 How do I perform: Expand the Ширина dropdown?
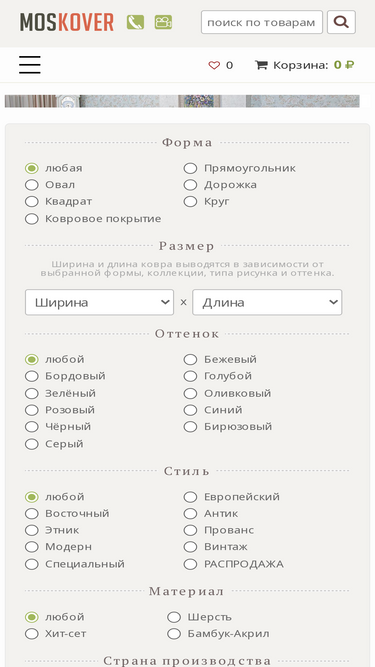99,302
